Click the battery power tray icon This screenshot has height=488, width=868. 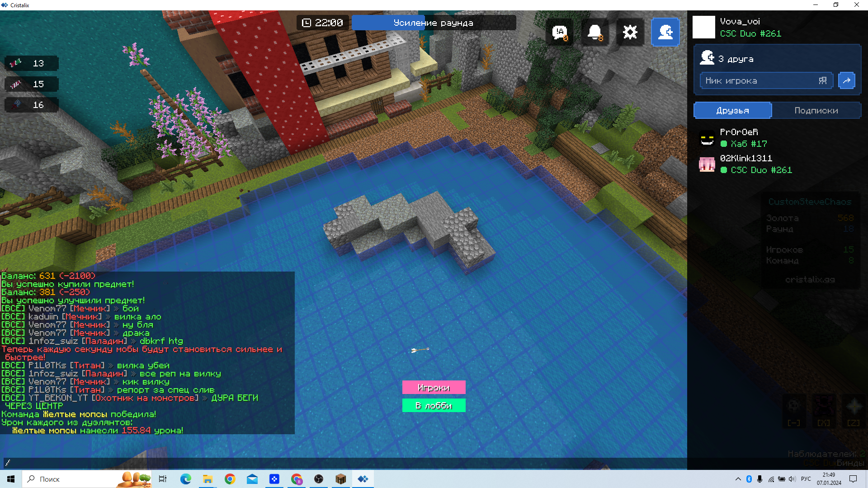[782, 479]
